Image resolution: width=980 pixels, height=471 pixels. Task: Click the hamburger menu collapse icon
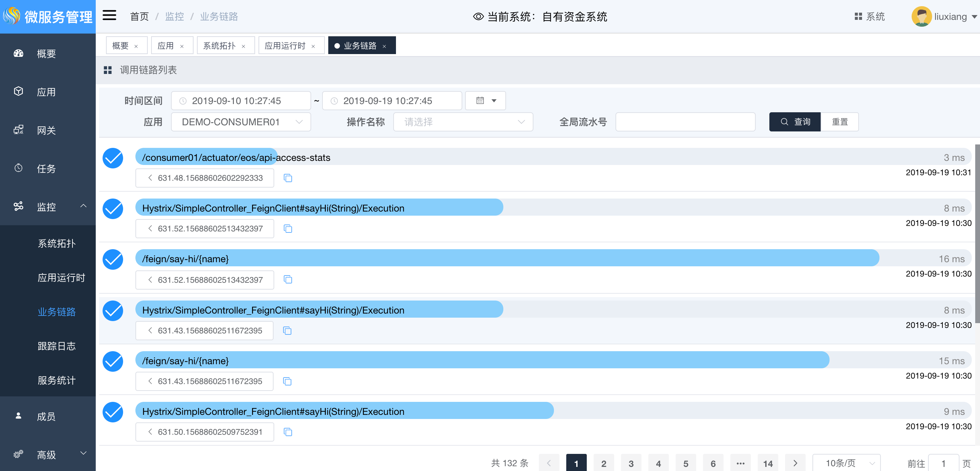click(109, 16)
